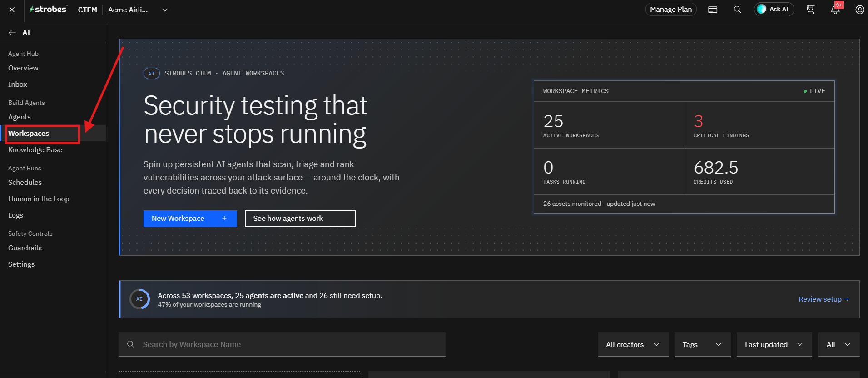Click the LIVE status indicator
The height and width of the screenshot is (378, 868).
tap(814, 91)
